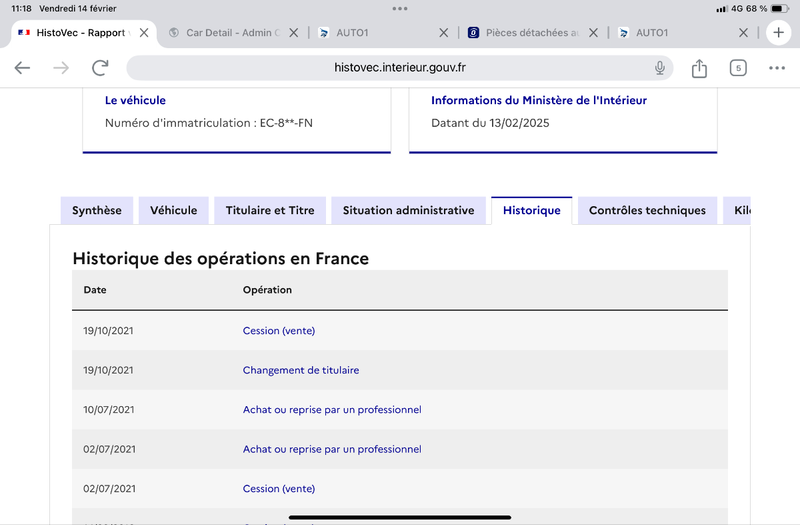Open a new tab with plus button
Screen dimensions: 800x525
pyautogui.click(x=779, y=33)
